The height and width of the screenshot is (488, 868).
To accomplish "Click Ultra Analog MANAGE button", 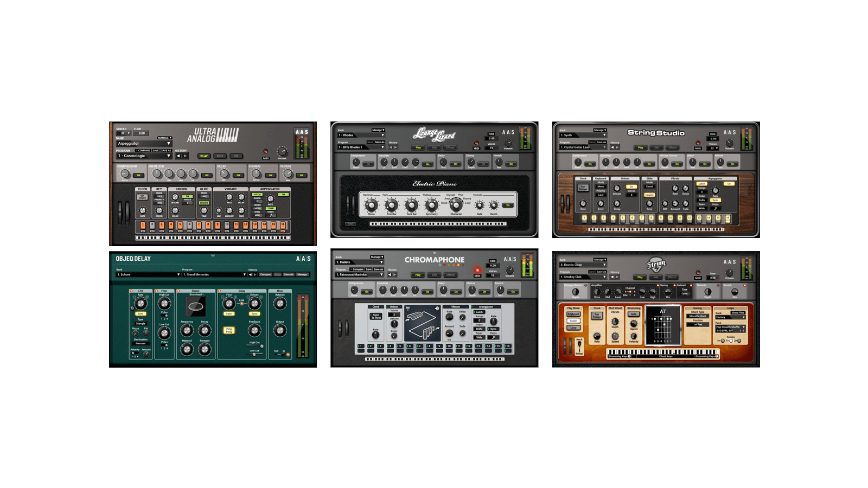I will 165,138.
